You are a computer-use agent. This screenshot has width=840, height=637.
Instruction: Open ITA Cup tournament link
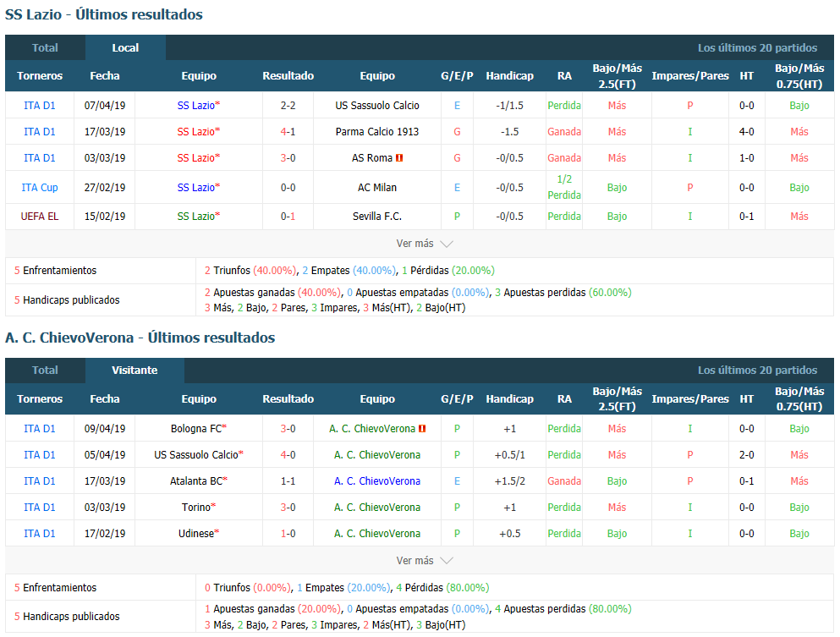pyautogui.click(x=40, y=188)
